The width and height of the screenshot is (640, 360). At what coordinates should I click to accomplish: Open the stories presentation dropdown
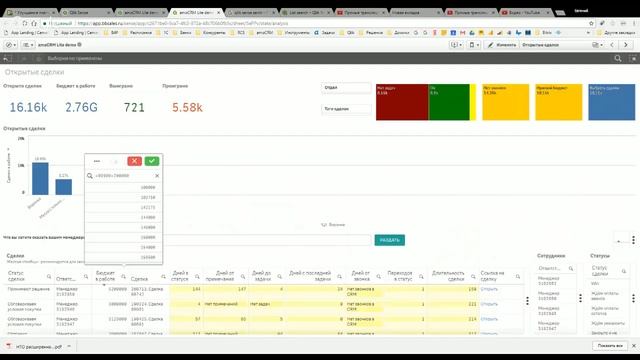pyautogui.click(x=456, y=45)
